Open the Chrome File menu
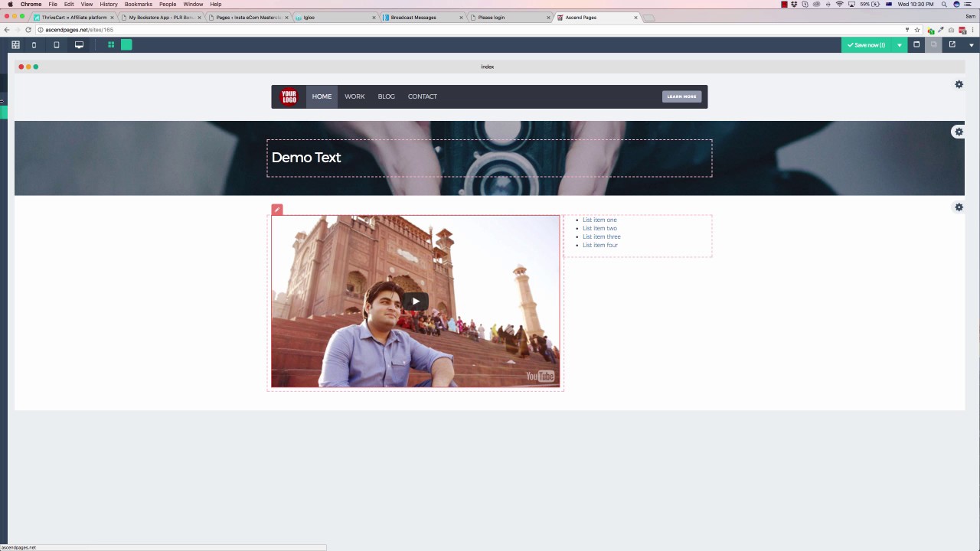The height and width of the screenshot is (551, 980). tap(53, 4)
